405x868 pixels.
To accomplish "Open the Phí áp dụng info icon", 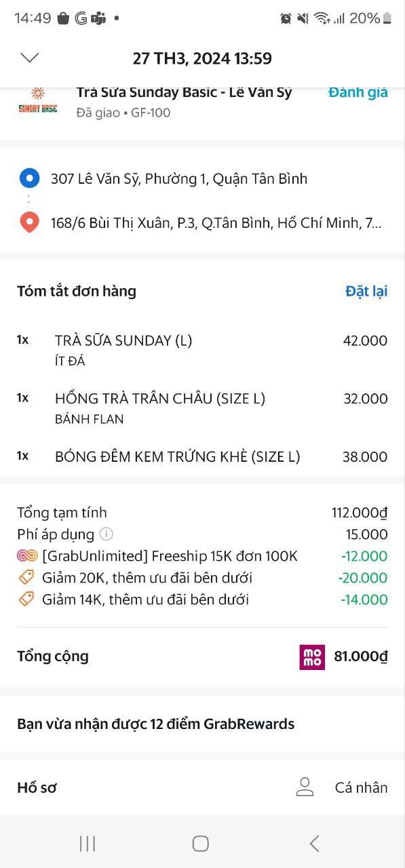I will coord(107,534).
